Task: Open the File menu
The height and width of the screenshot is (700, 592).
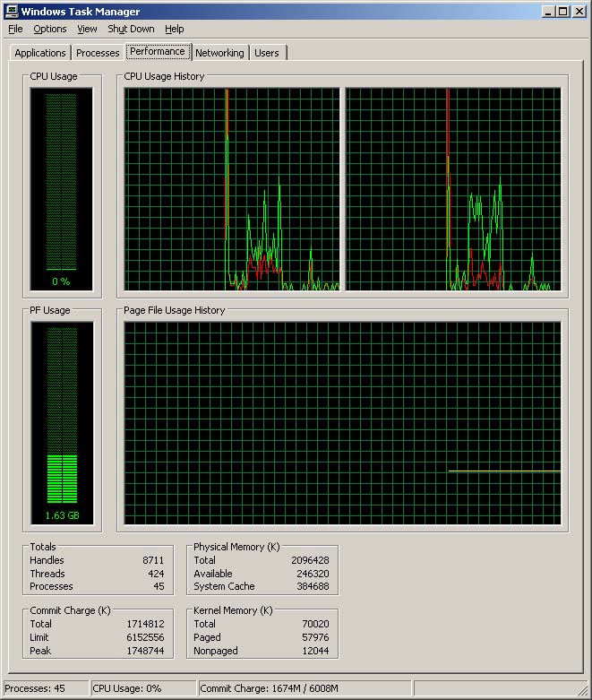Action: tap(15, 29)
